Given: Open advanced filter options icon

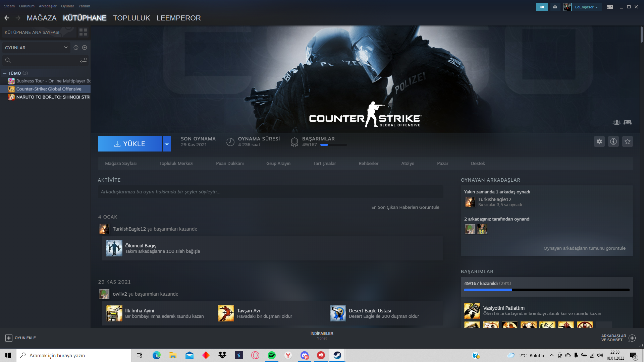Looking at the screenshot, I should tap(83, 60).
